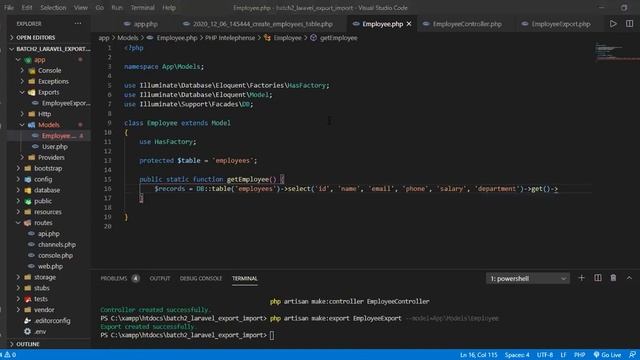This screenshot has height=360, width=640.
Task: Open the powershell terminal selector dropdown
Action: pos(527,278)
